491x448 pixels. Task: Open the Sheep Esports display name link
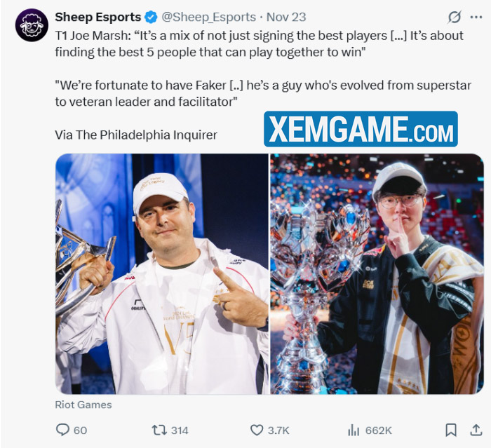(97, 16)
